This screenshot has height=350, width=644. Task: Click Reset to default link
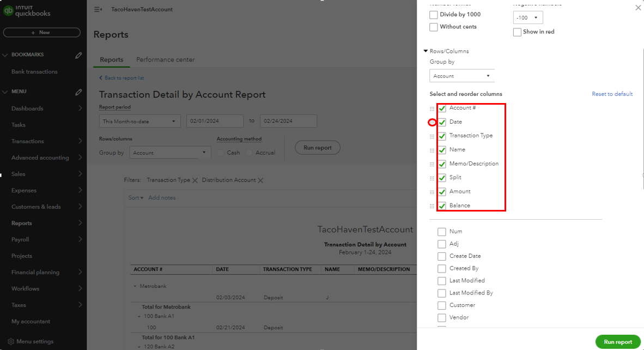pyautogui.click(x=612, y=94)
